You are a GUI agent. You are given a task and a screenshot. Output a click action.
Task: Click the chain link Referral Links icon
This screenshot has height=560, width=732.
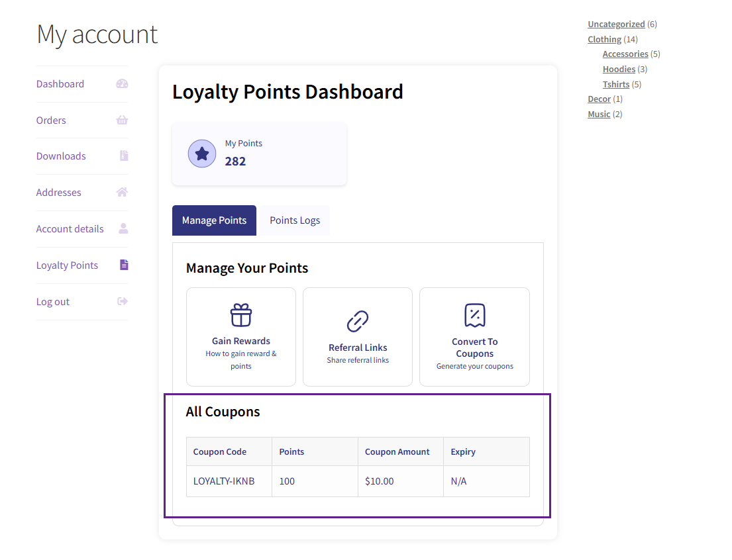pyautogui.click(x=358, y=322)
